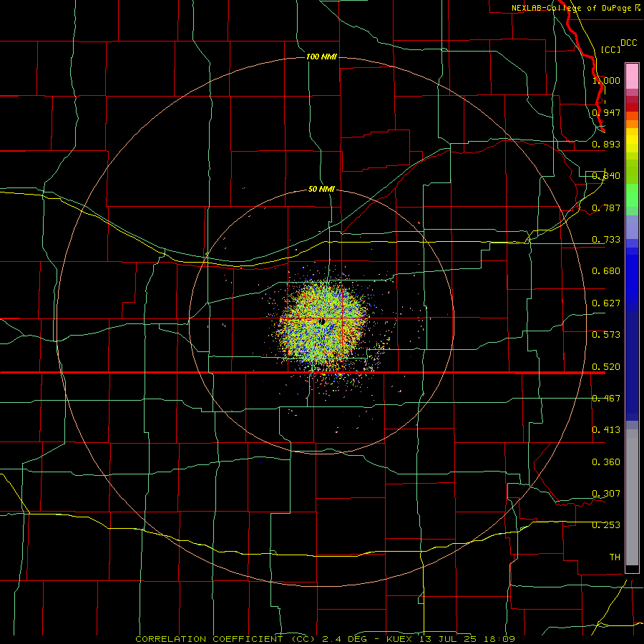
Task: Click the 1.000 legend value
Action: point(606,80)
